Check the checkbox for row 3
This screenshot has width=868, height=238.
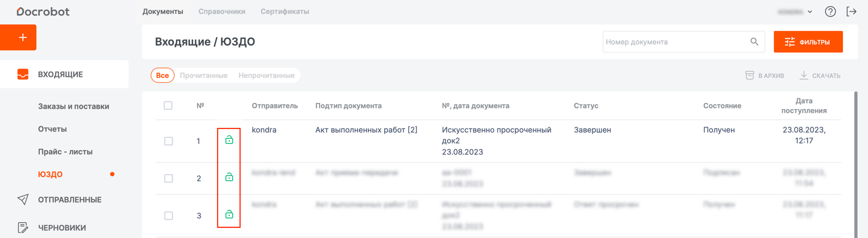[169, 216]
